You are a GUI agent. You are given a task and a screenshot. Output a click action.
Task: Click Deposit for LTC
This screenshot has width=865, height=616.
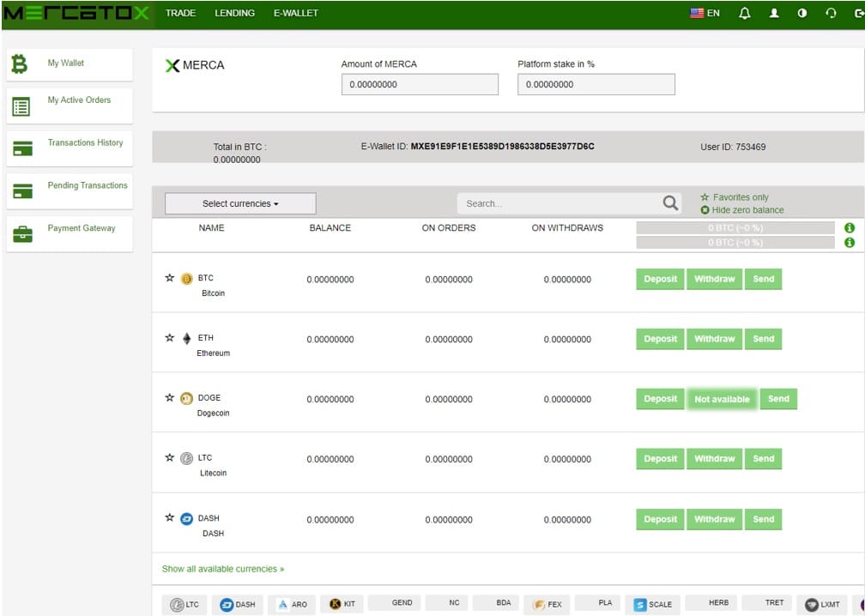660,459
